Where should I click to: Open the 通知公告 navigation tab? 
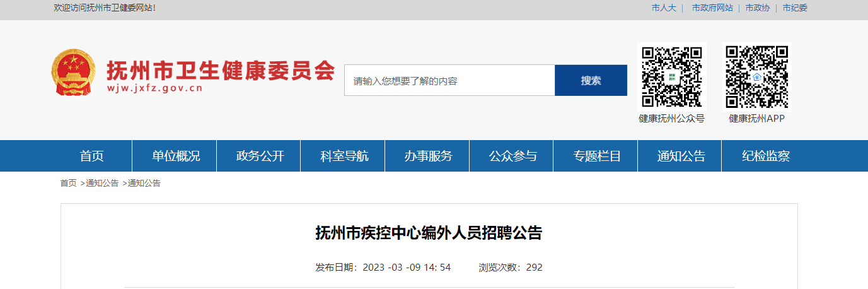pyautogui.click(x=681, y=156)
